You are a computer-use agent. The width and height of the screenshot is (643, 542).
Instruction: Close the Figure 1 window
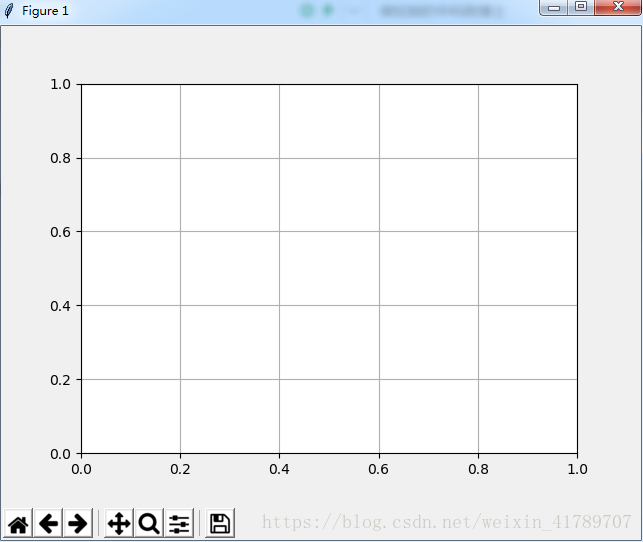point(618,7)
